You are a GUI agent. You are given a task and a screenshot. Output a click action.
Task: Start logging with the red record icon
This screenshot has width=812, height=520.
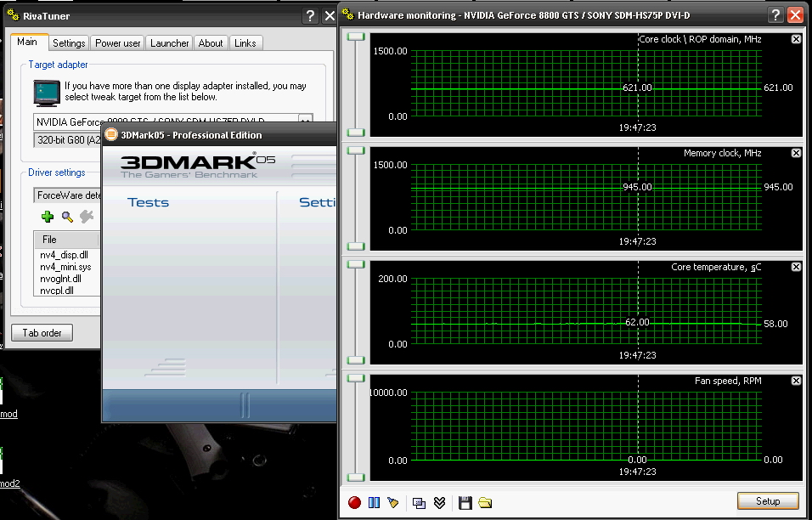(x=354, y=502)
